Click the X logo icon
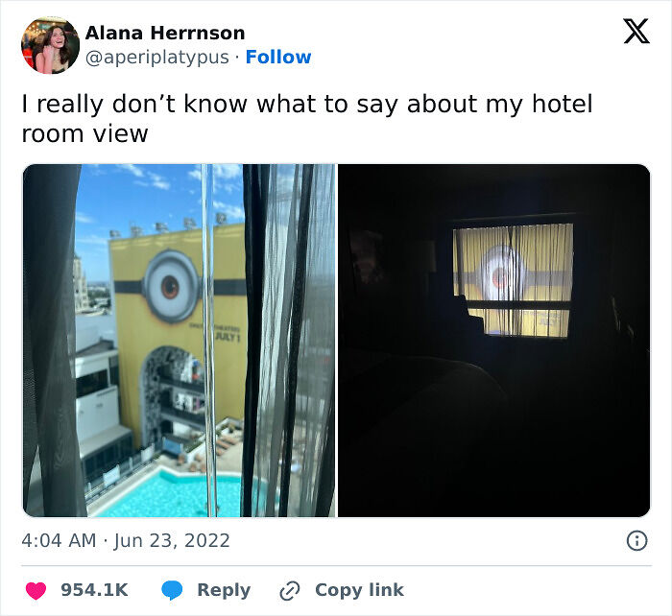Viewport: 672px width, 616px height. coord(636,31)
